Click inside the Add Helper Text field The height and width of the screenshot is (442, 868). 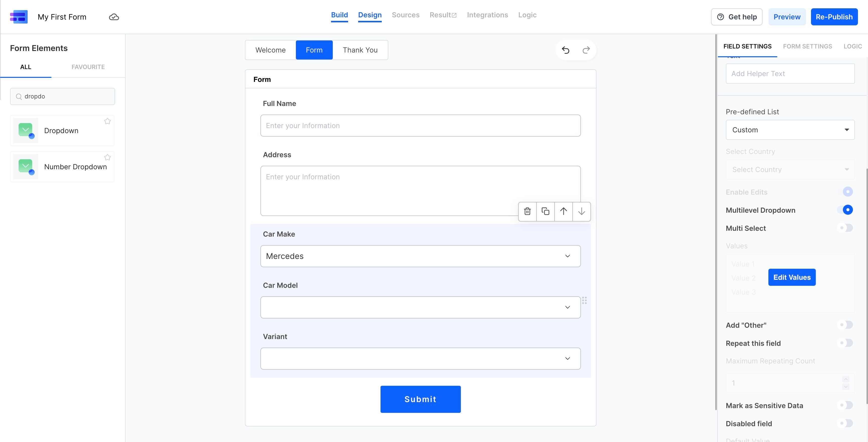click(790, 73)
